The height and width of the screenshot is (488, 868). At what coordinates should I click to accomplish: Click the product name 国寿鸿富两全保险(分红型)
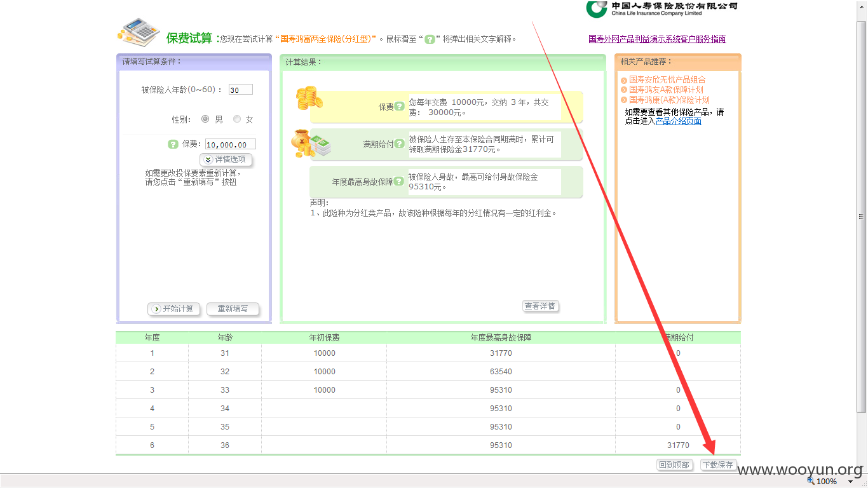tap(325, 39)
